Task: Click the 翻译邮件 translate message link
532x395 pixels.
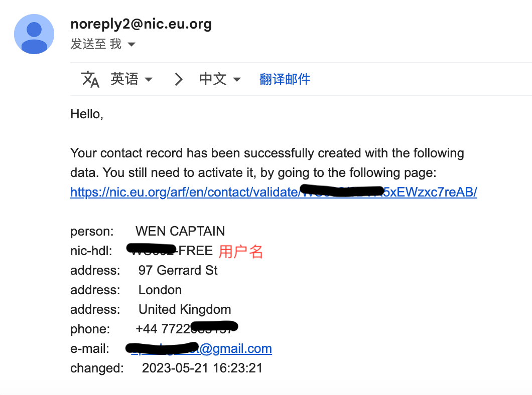Action: pyautogui.click(x=285, y=79)
